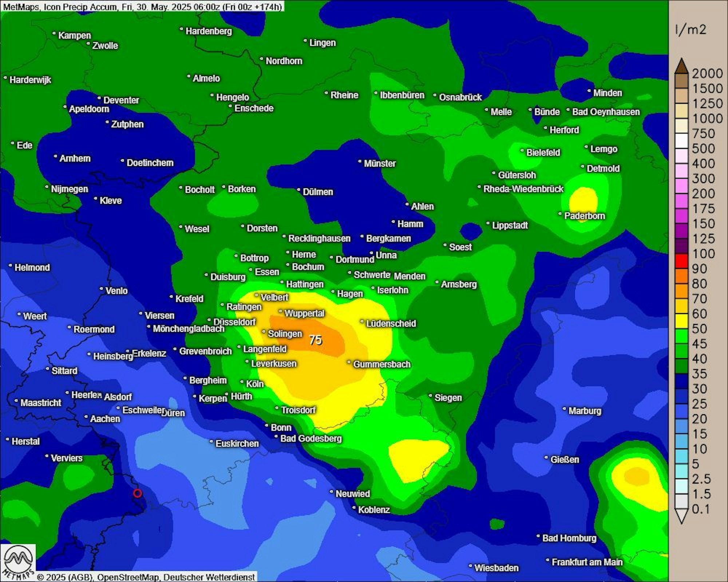Click the Münster city marker
This screenshot has width=728, height=582.
[360, 162]
